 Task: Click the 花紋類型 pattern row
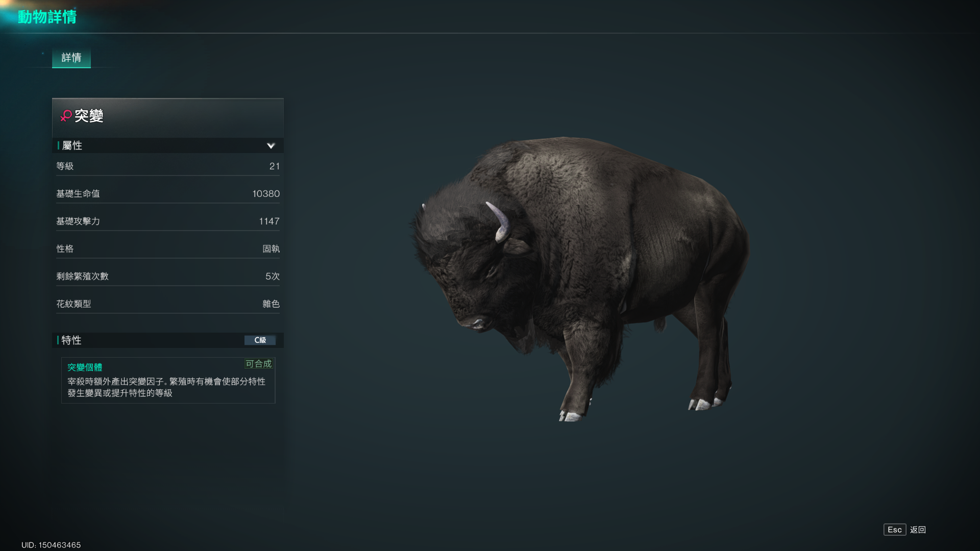(168, 304)
